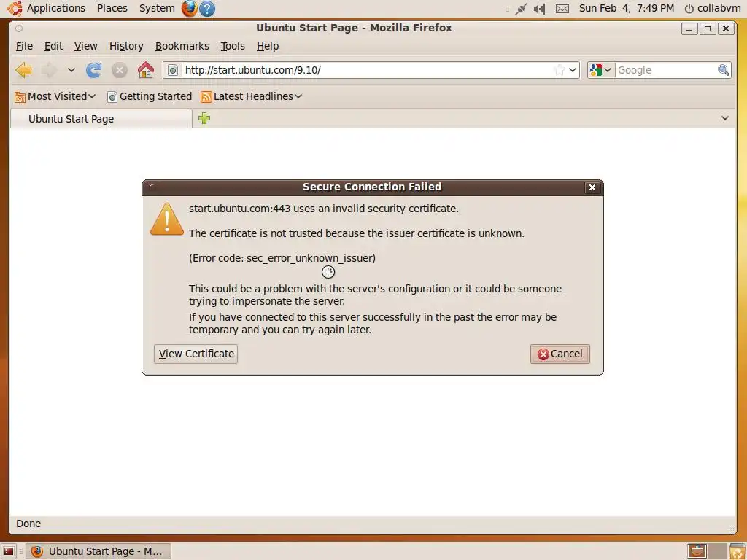Image resolution: width=747 pixels, height=560 pixels.
Task: Open the URL bar history dropdown
Action: pyautogui.click(x=573, y=70)
